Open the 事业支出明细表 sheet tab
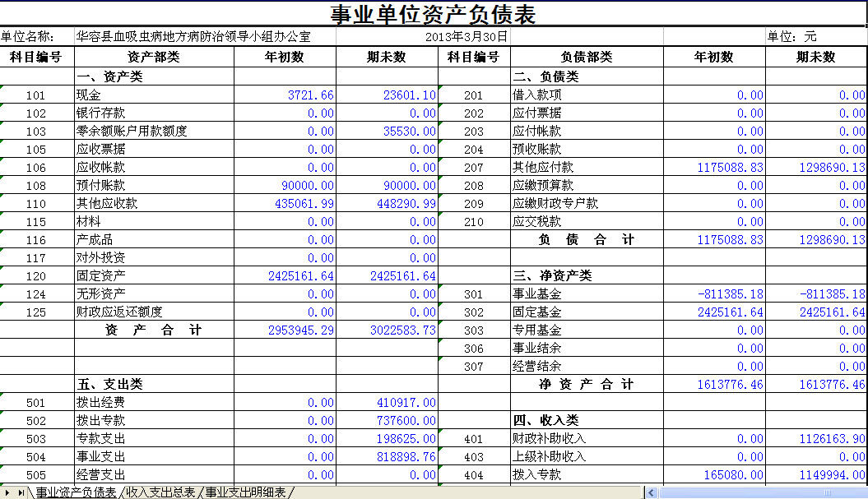The width and height of the screenshot is (868, 499). pyautogui.click(x=246, y=492)
